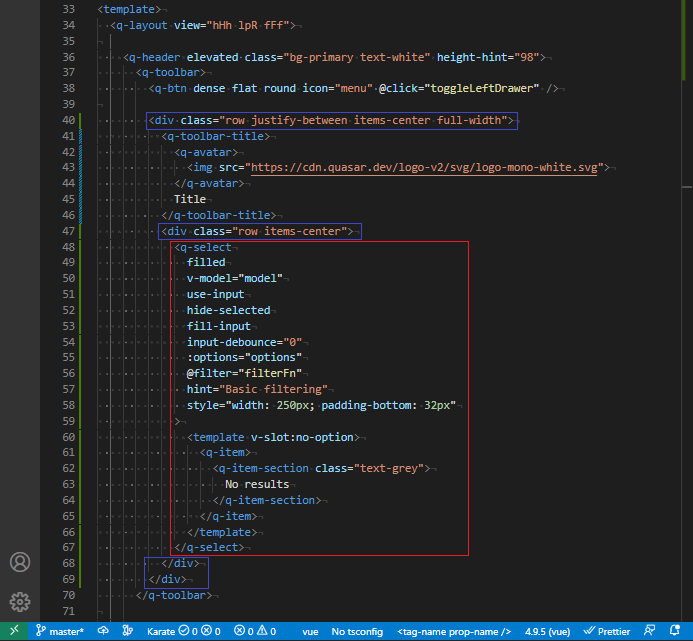Click the No results text on line 63
The image size is (693, 641).
257,485
